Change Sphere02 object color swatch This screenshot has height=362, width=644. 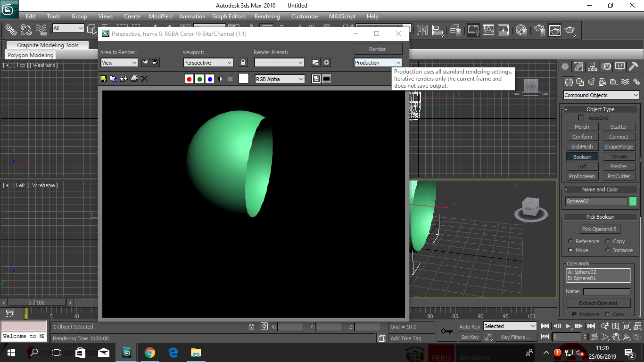(x=632, y=201)
